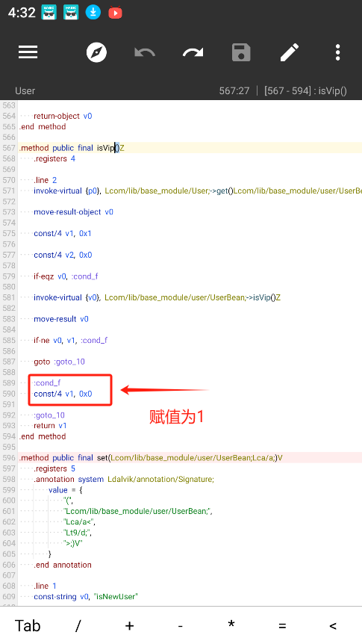Tap the first MAGIC app notification icon

[x=49, y=13]
